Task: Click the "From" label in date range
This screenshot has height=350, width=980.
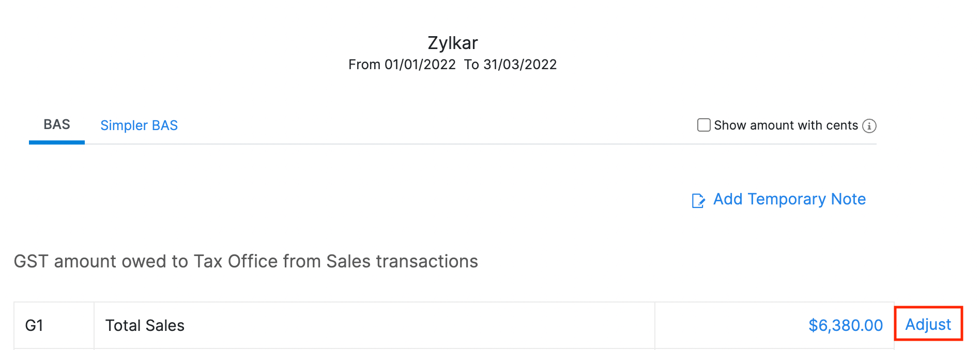Action: pos(364,65)
